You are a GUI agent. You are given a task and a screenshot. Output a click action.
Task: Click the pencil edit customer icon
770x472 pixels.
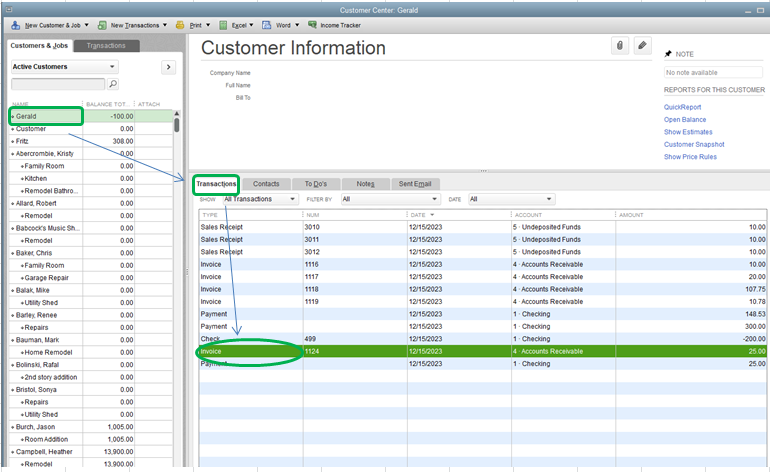[x=642, y=46]
